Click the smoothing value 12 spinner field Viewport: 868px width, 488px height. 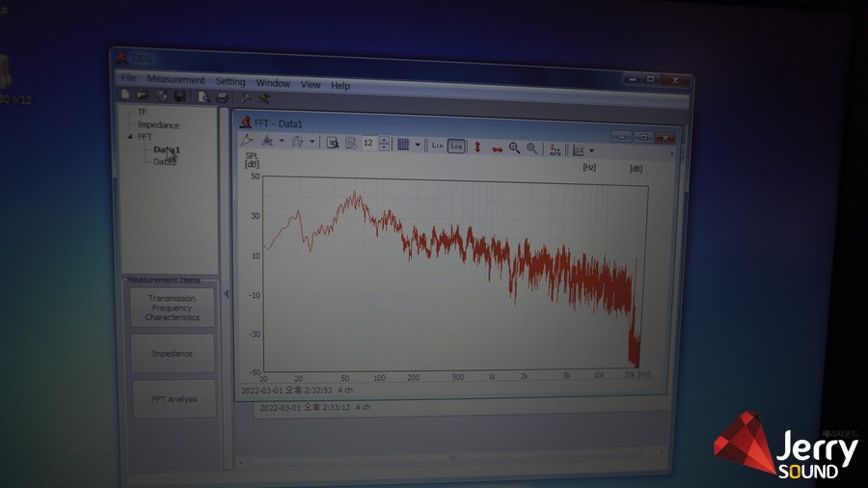pyautogui.click(x=368, y=144)
